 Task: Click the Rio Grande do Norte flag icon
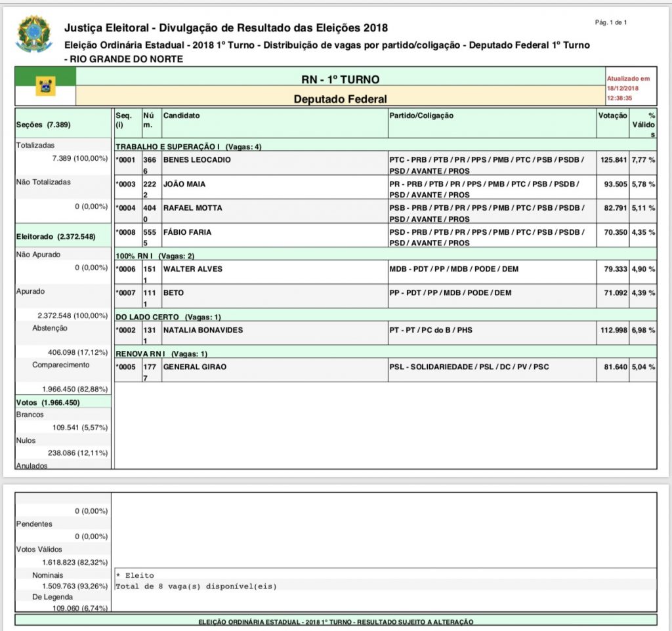(45, 86)
